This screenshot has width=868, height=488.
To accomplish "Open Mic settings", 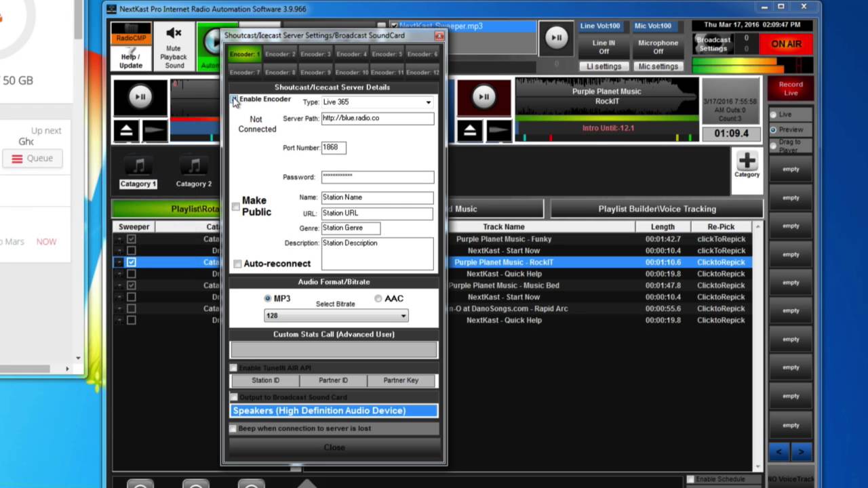I will point(658,66).
